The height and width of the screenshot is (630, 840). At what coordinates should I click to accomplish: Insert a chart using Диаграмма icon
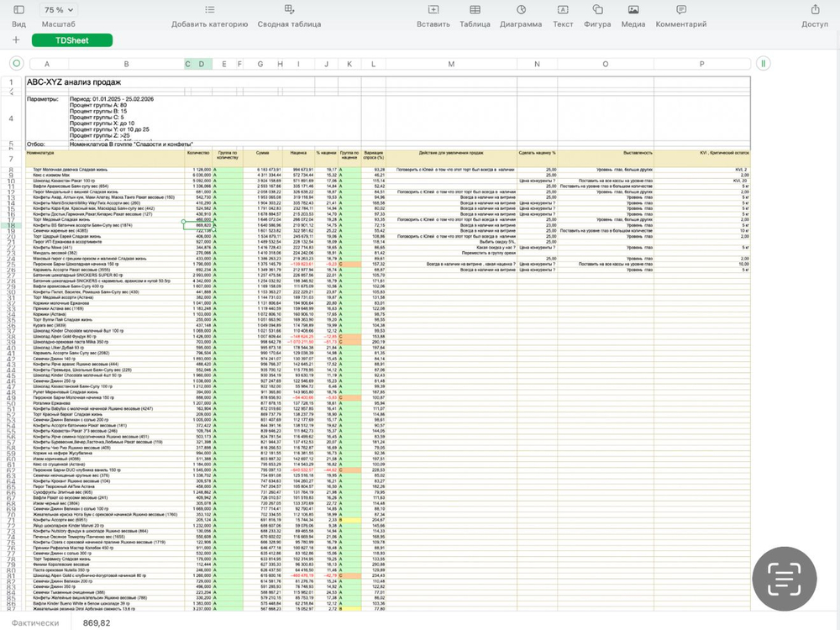521,10
